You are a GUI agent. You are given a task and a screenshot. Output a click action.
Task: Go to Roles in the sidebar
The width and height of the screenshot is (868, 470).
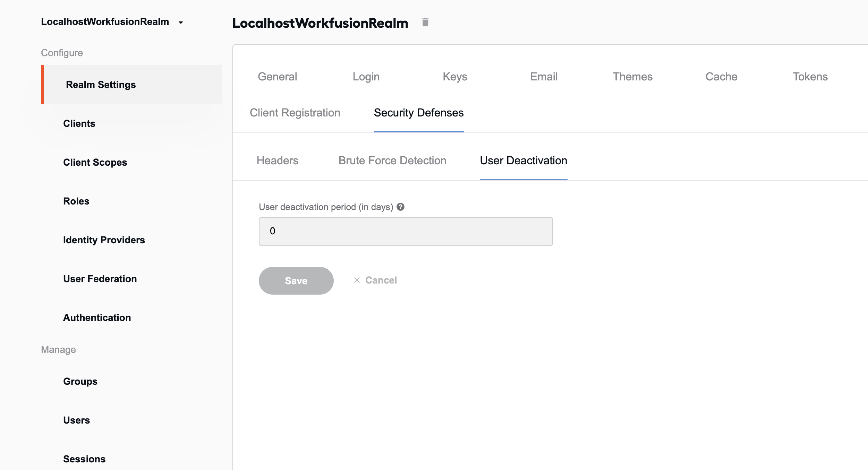tap(76, 201)
